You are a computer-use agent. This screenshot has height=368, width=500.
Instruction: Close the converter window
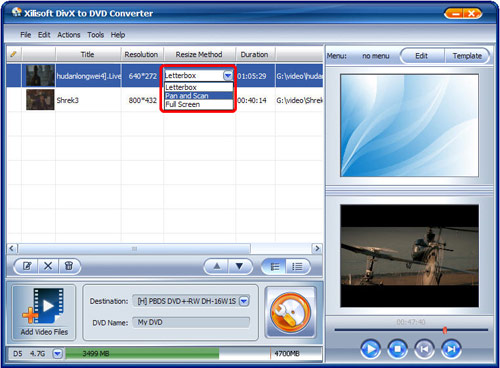tap(472, 14)
